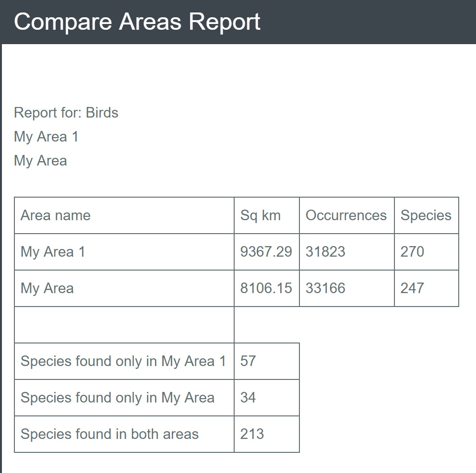The image size is (476, 473).
Task: Click the 'Report for: Birds' text
Action: [66, 113]
